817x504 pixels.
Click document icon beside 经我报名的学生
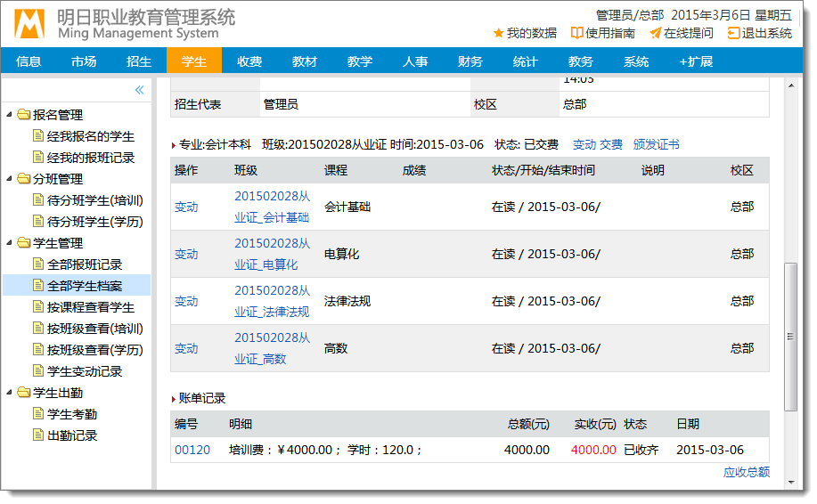click(x=38, y=136)
